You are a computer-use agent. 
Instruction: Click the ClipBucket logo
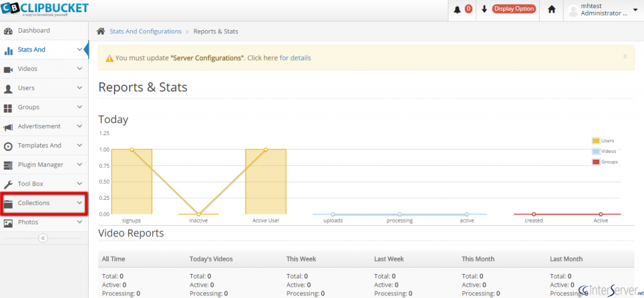[x=45, y=9]
